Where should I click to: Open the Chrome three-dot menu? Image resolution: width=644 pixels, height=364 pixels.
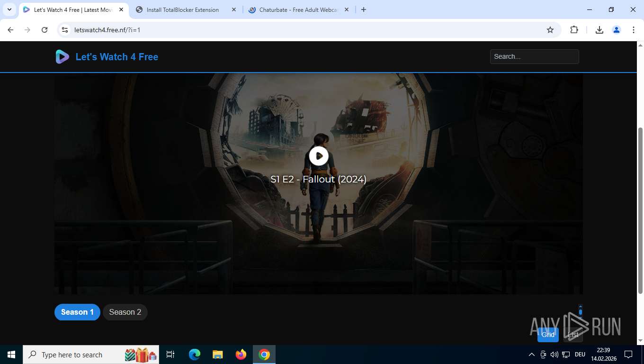(633, 30)
